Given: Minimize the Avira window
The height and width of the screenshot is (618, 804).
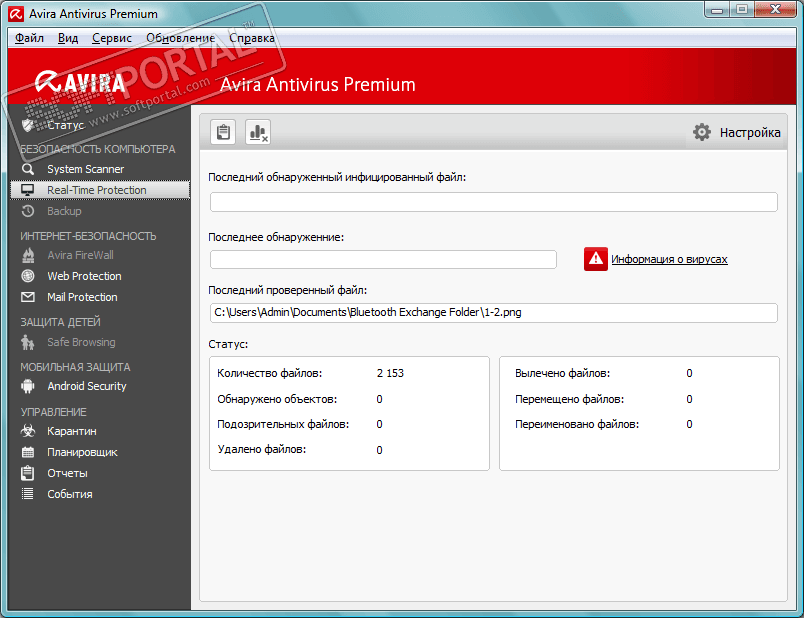Looking at the screenshot, I should (717, 10).
